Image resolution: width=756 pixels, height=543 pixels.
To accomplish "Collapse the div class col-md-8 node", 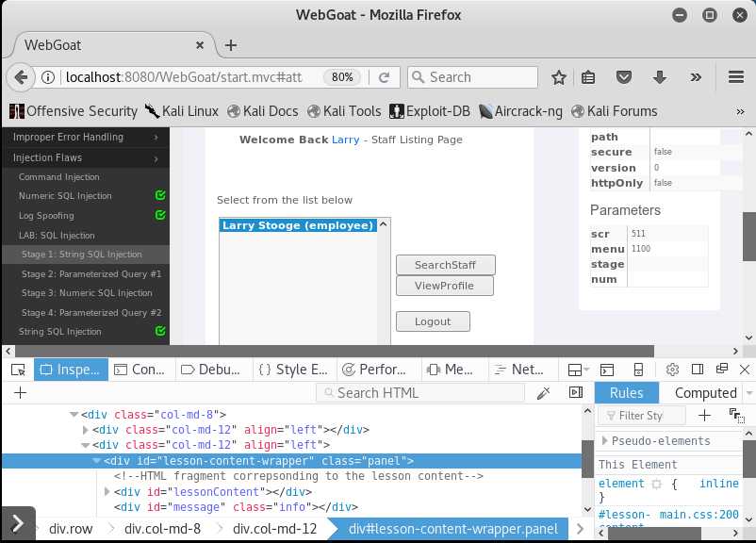I will pos(74,414).
